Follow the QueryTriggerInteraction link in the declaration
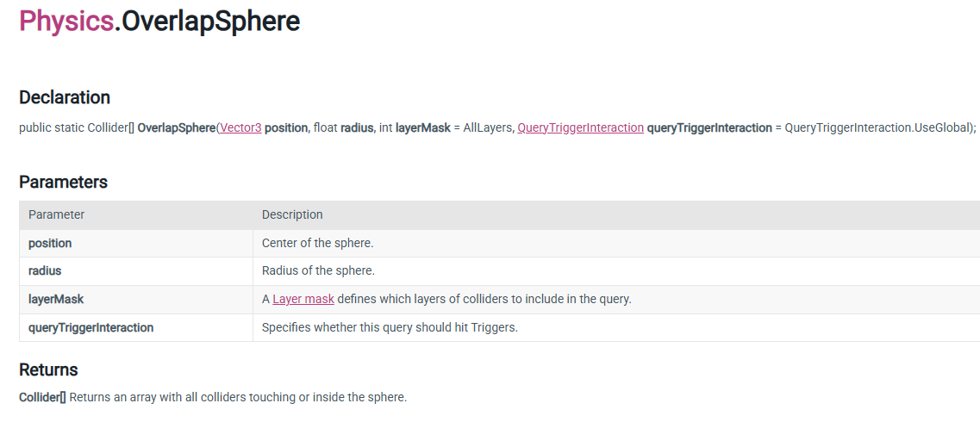 point(580,127)
